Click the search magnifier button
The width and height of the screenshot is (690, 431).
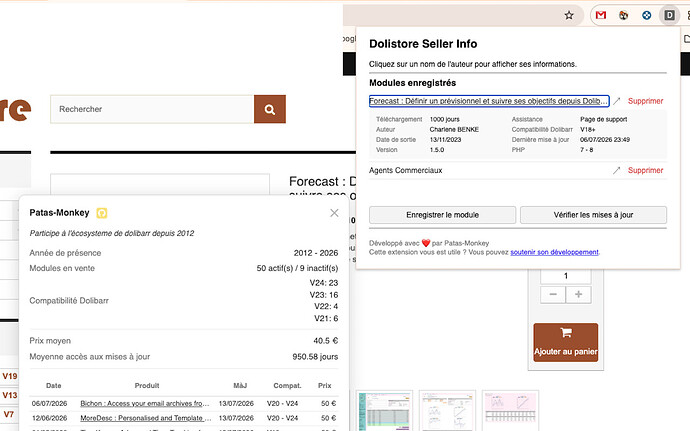[270, 109]
